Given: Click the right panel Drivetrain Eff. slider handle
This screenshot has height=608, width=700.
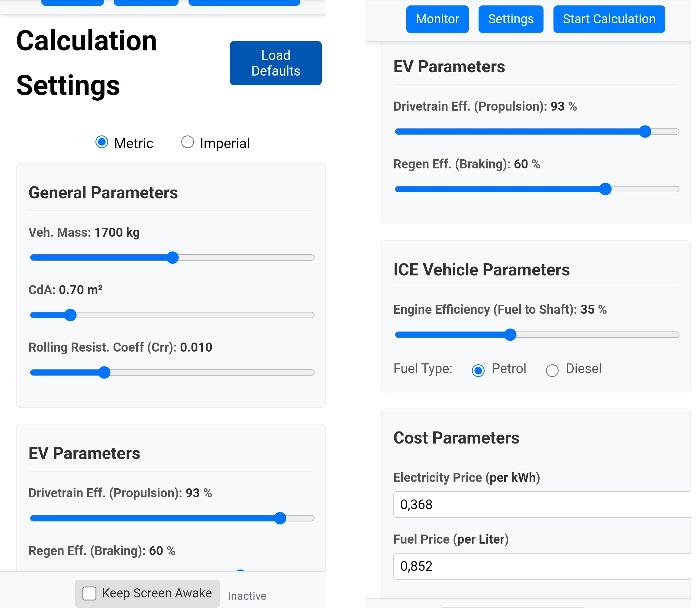Looking at the screenshot, I should click(x=645, y=131).
